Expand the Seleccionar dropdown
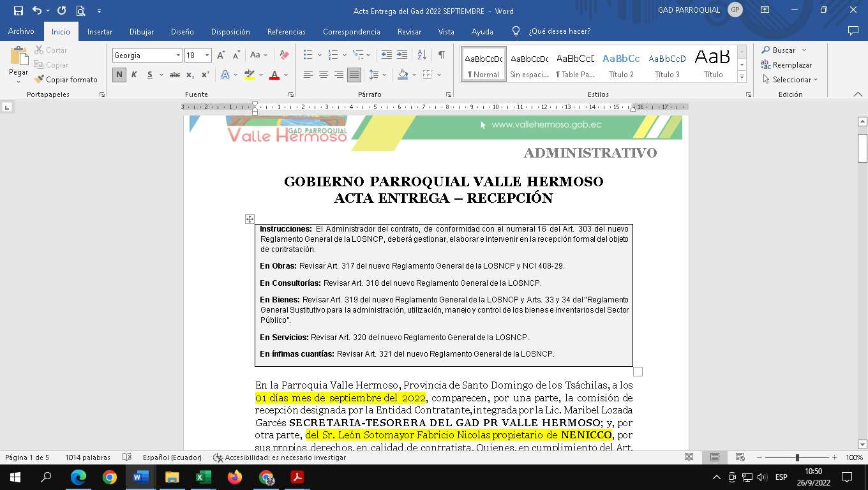This screenshot has height=490, width=868. point(815,80)
